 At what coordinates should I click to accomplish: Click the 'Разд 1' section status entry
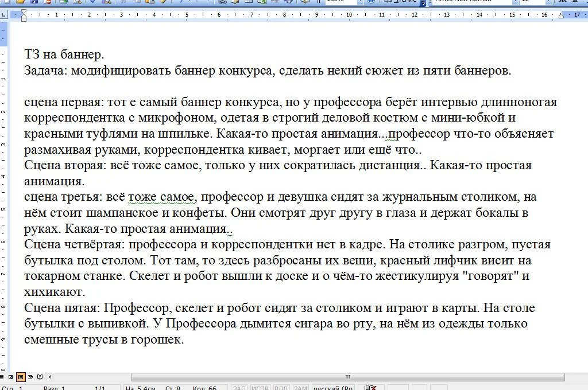(x=55, y=388)
